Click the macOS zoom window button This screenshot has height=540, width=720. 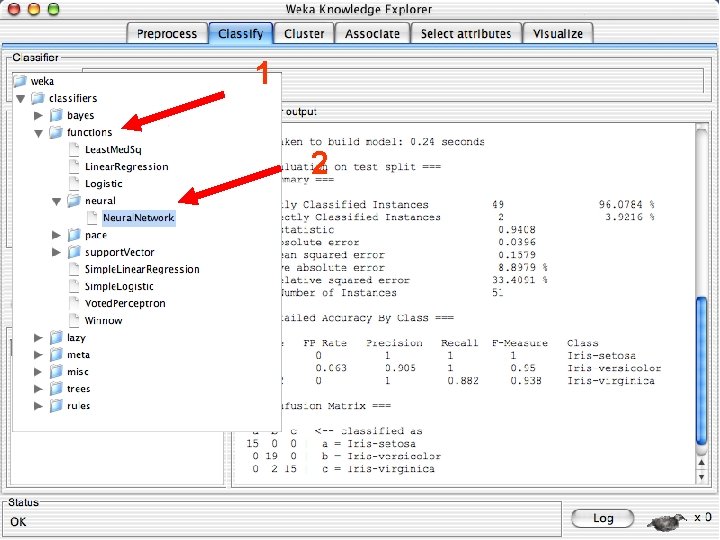(54, 9)
